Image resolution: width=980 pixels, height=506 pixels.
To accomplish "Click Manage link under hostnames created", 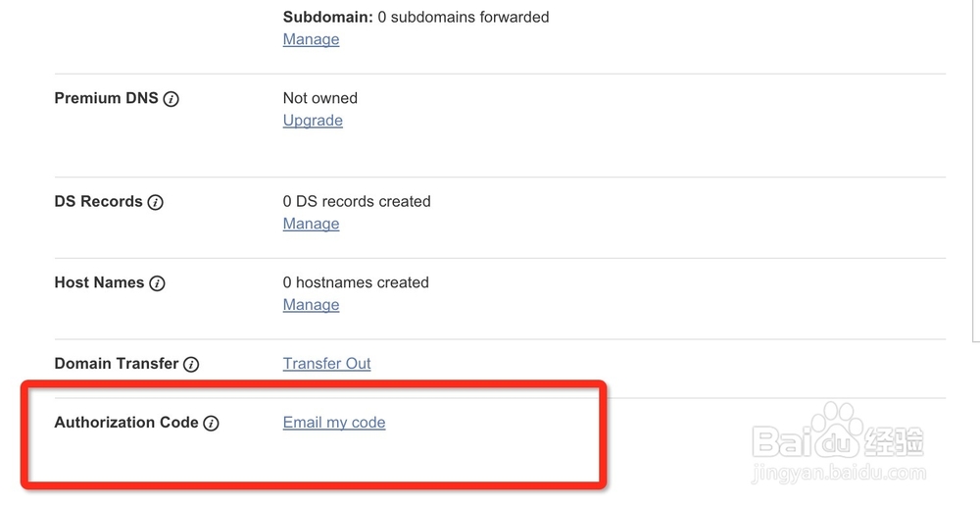I will pyautogui.click(x=311, y=305).
